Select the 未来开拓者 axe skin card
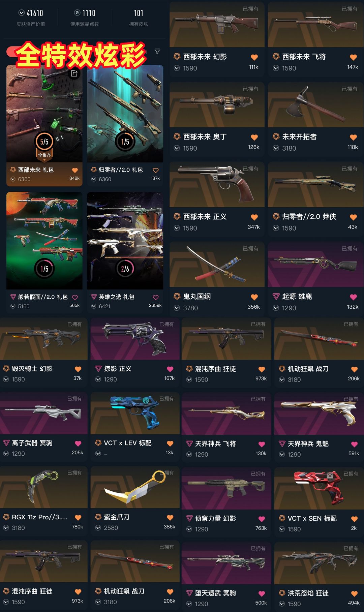Screen dimensions: 364x612 click(x=316, y=119)
